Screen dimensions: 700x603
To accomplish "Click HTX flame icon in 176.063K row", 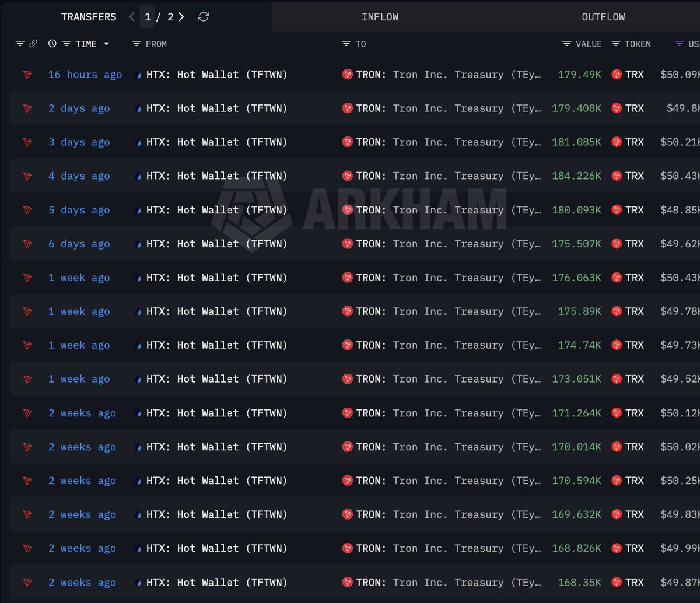I will tap(138, 278).
